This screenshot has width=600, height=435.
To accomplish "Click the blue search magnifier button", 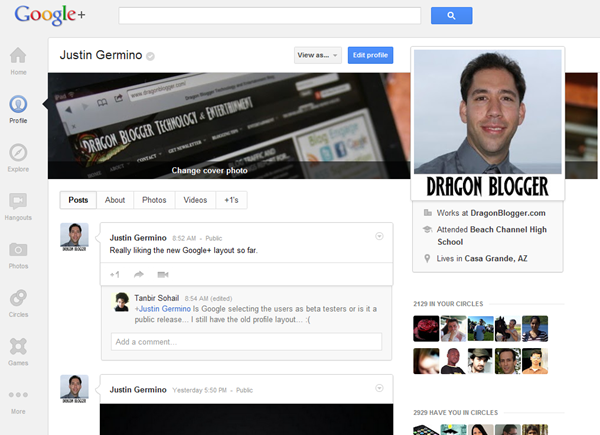I will [x=452, y=16].
